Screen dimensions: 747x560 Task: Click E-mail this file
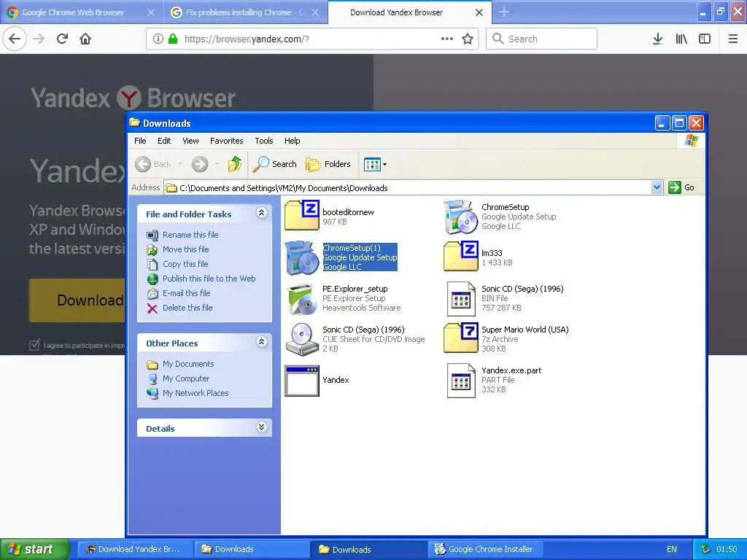[x=186, y=293]
